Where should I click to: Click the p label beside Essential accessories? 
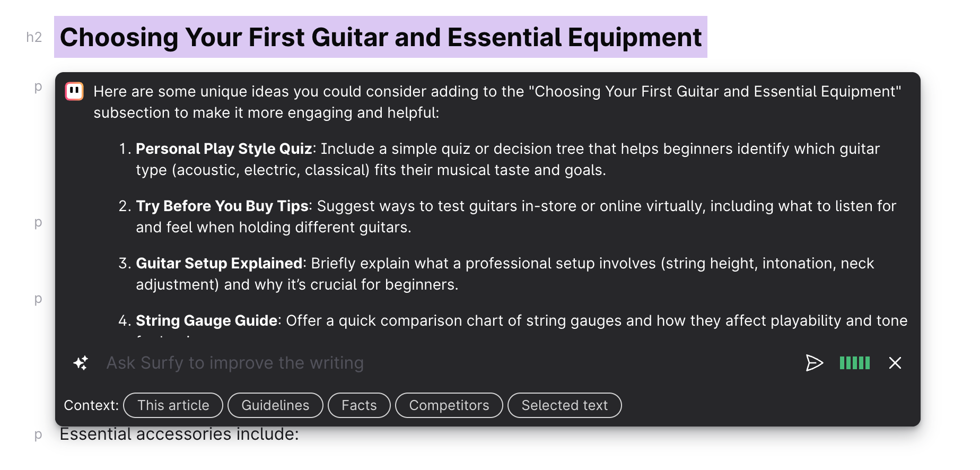click(x=38, y=434)
